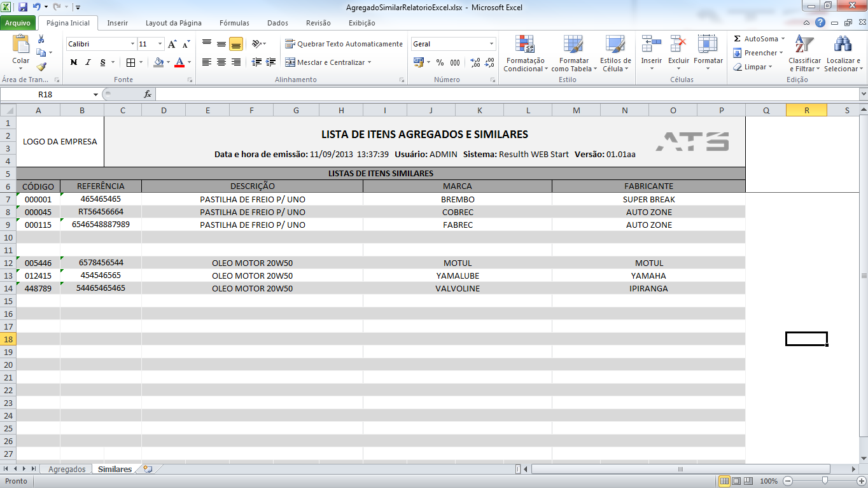
Task: Select cell containing BREMBO
Action: [x=458, y=199]
